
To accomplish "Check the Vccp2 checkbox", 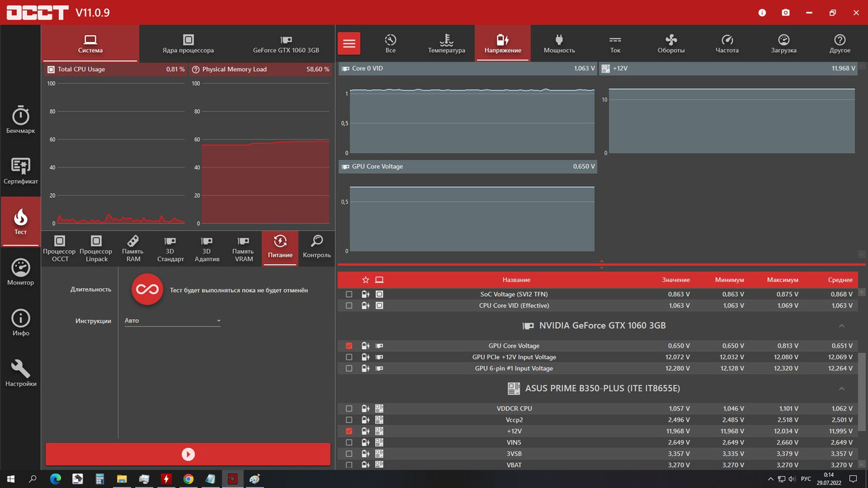I will click(x=349, y=420).
